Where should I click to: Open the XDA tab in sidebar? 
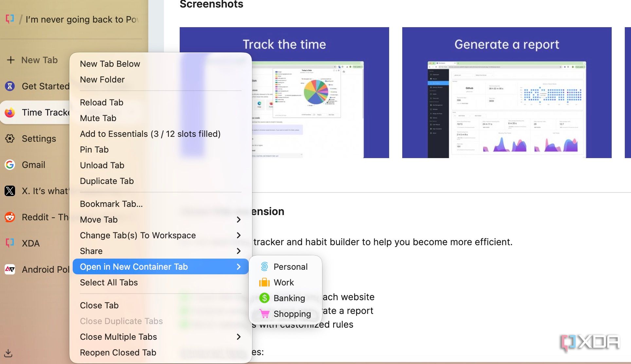tap(30, 243)
